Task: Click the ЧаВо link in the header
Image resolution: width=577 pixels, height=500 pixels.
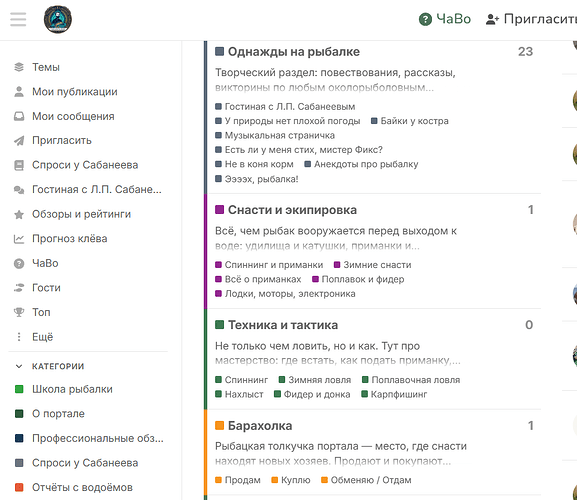Action: click(445, 19)
